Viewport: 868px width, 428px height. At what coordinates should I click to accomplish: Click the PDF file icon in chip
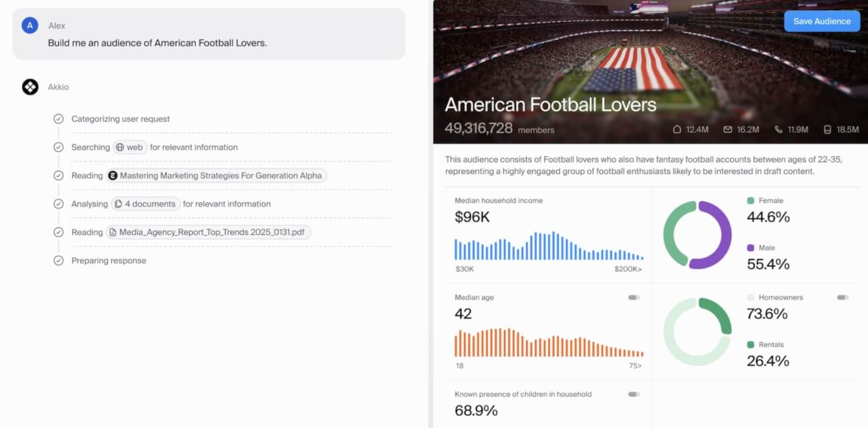tap(114, 232)
